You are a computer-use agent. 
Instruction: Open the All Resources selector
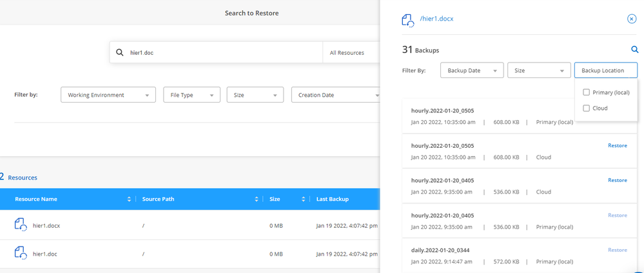348,53
